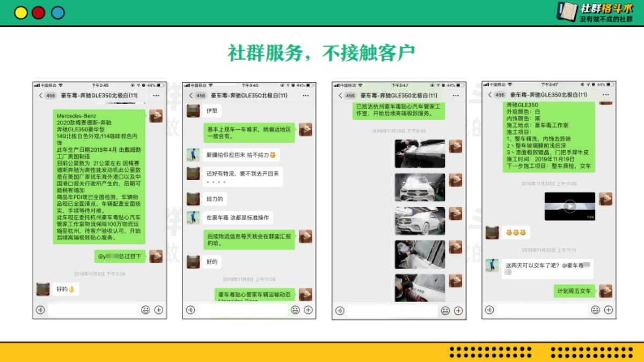Viewport: 644px width, 362px height.
Task: Tap the emoji smiley icon in the second chat
Action: [x=295, y=310]
